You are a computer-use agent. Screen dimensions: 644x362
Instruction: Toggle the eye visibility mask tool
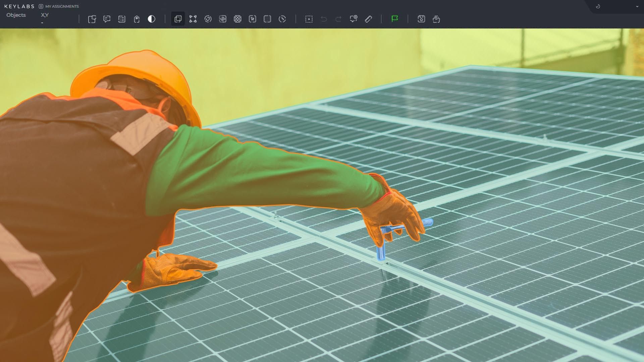223,19
